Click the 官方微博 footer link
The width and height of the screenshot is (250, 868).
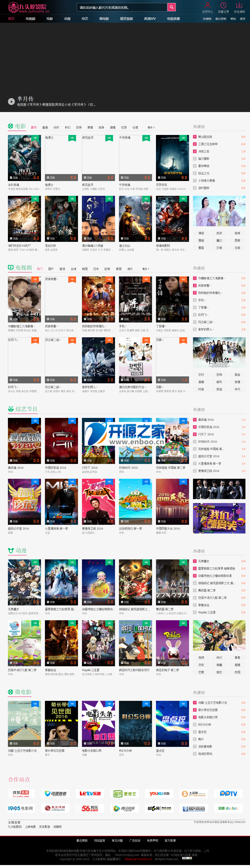[170, 840]
